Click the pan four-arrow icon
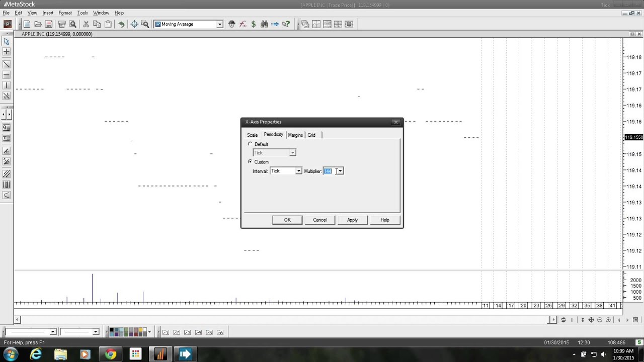Screen dimensions: 644x362 pyautogui.click(x=591, y=320)
